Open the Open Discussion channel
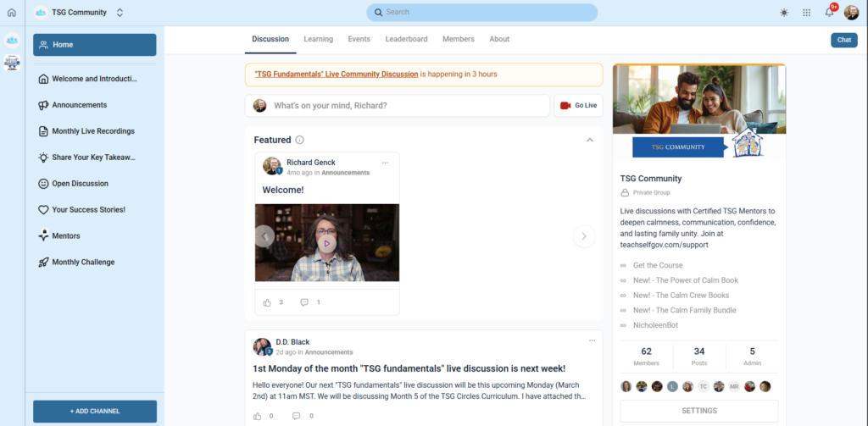Image resolution: width=868 pixels, height=426 pixels. click(x=95, y=184)
